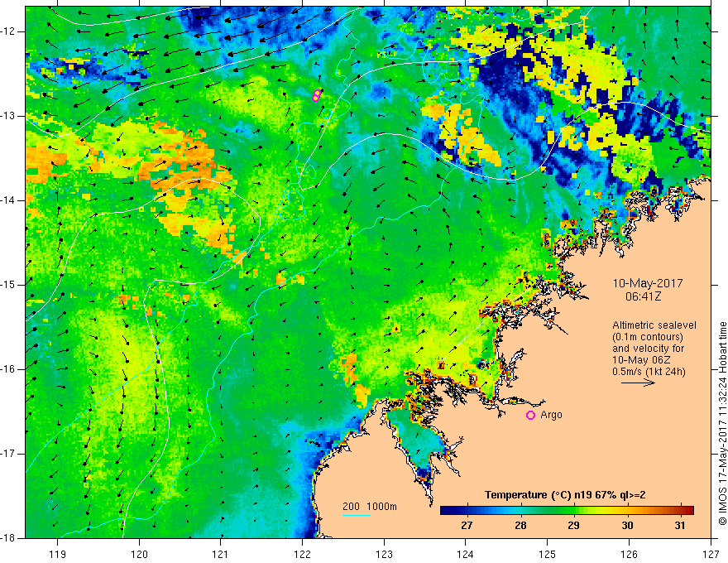Click the latitude axis label -14
Screen dimensions: 728x563
pyautogui.click(x=9, y=200)
